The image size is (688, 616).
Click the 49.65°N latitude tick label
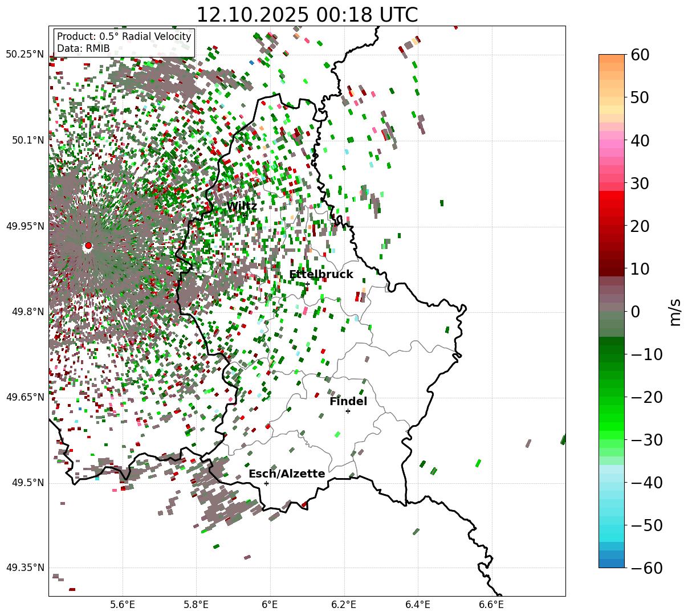pyautogui.click(x=25, y=397)
